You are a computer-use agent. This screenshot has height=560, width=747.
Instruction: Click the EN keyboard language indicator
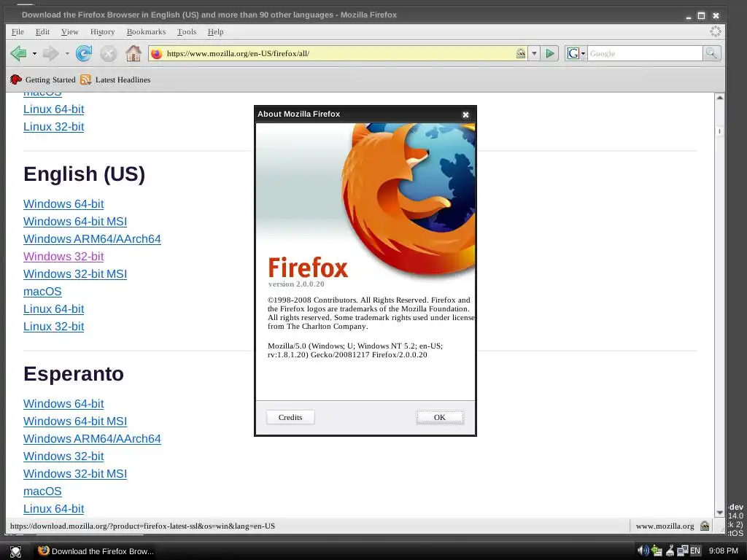tap(695, 551)
